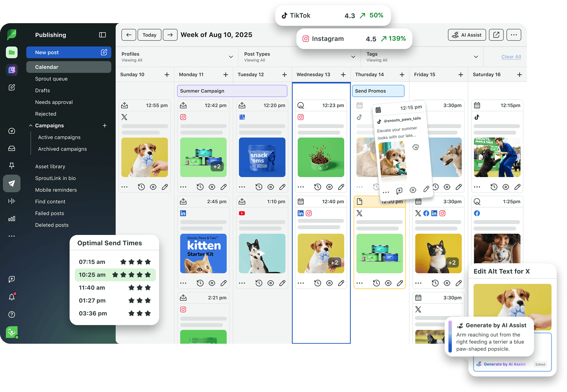View history of Monday 12:42 pm post
This screenshot has height=392, width=567.
(200, 187)
